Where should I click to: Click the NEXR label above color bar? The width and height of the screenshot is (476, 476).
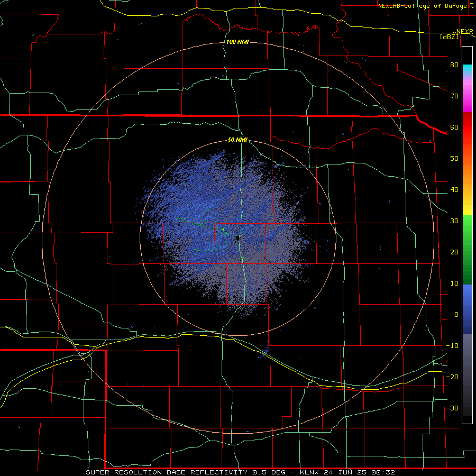(464, 32)
